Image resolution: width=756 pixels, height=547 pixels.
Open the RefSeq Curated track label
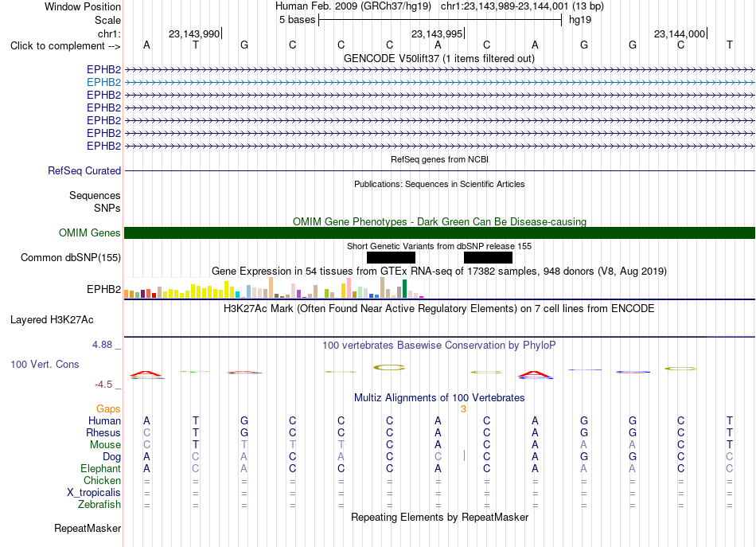[x=84, y=170]
